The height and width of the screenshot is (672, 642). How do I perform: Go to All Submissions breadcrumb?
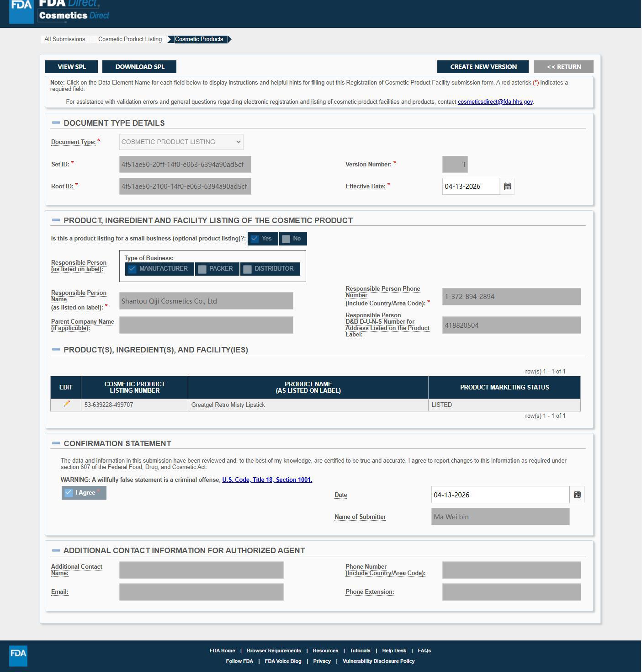[x=65, y=39]
